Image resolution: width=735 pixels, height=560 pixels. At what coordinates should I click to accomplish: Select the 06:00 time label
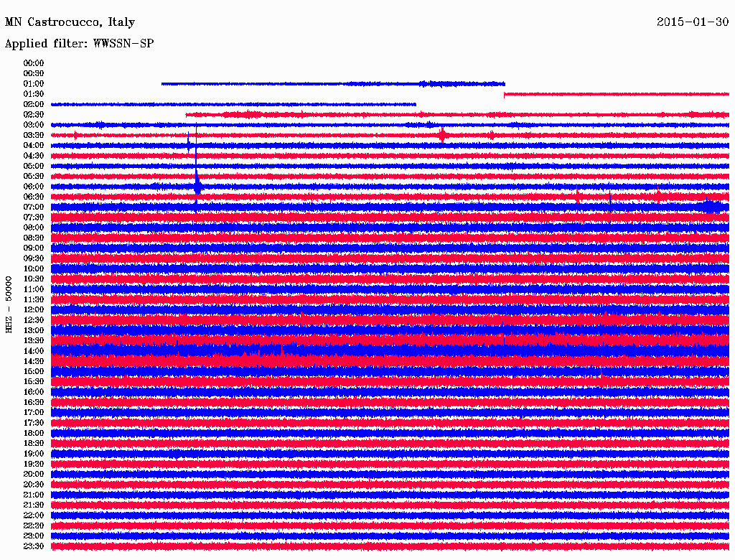pyautogui.click(x=34, y=187)
